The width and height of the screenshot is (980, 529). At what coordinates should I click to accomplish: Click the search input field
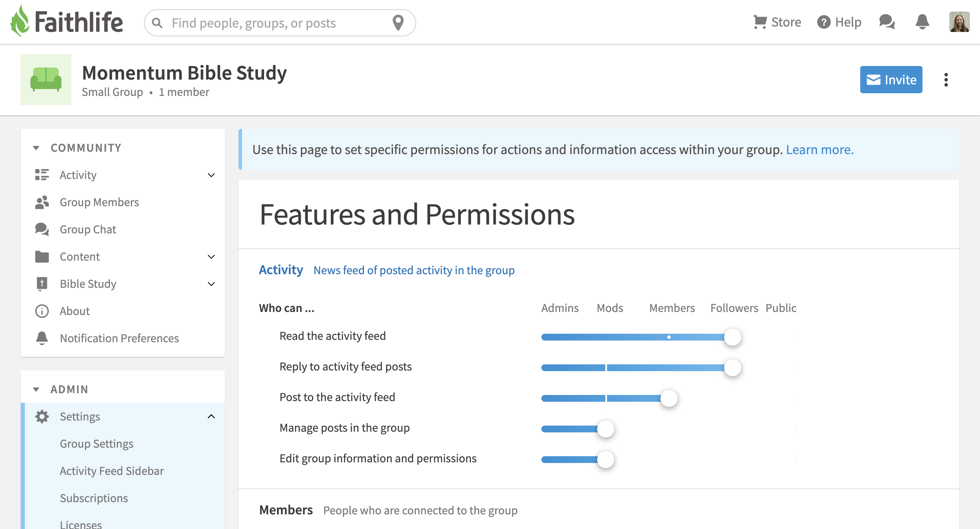(x=280, y=23)
